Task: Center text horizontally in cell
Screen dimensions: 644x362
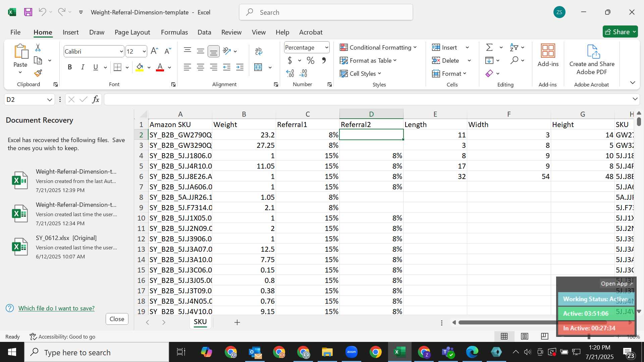Action: pyautogui.click(x=201, y=67)
